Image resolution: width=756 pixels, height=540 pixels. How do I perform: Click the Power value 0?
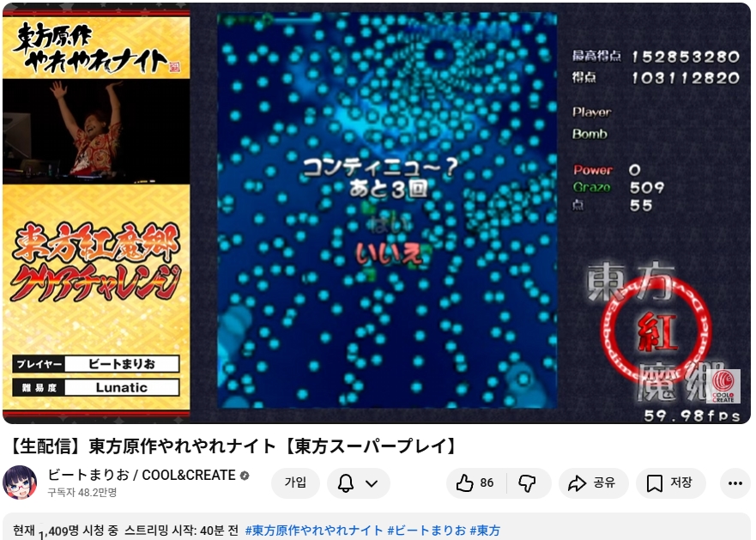click(x=634, y=170)
